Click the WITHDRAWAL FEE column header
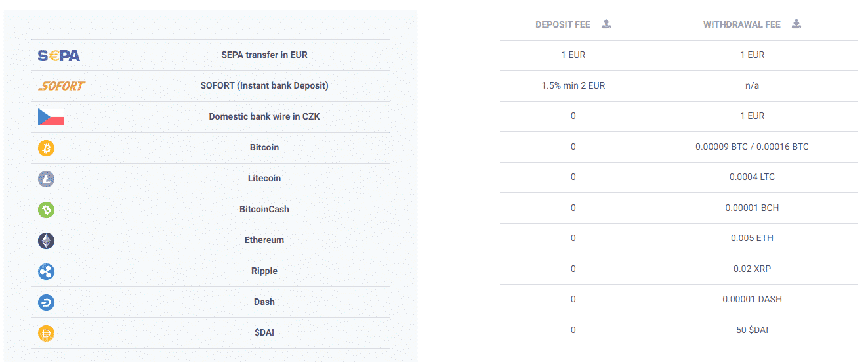Screen dimensions: 868x362 click(742, 25)
